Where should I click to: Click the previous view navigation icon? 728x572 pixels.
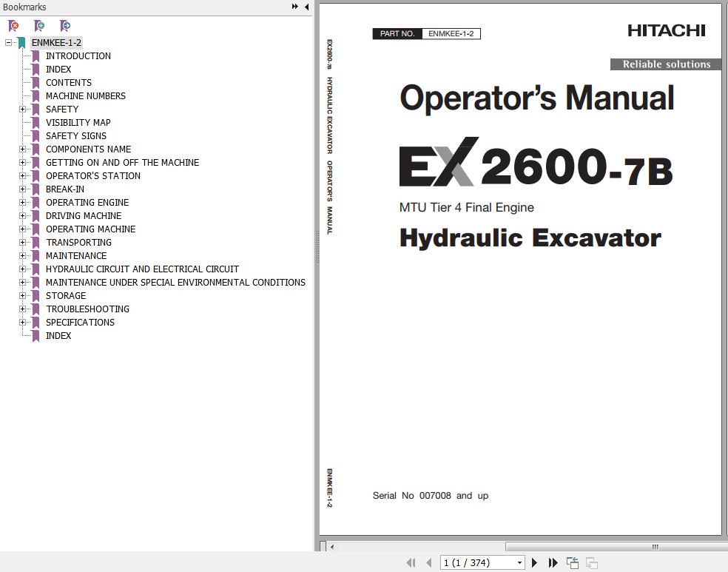coord(573,562)
